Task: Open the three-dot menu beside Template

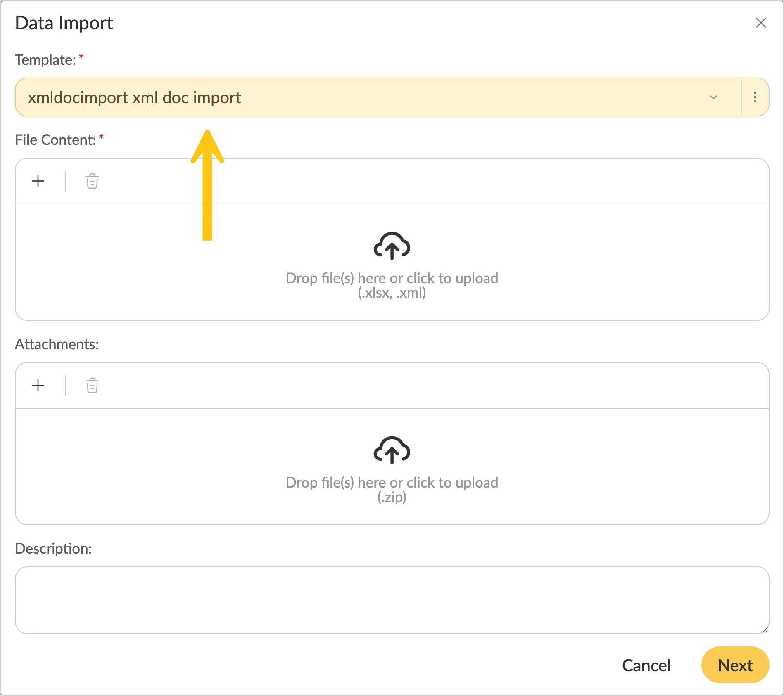Action: (x=755, y=97)
